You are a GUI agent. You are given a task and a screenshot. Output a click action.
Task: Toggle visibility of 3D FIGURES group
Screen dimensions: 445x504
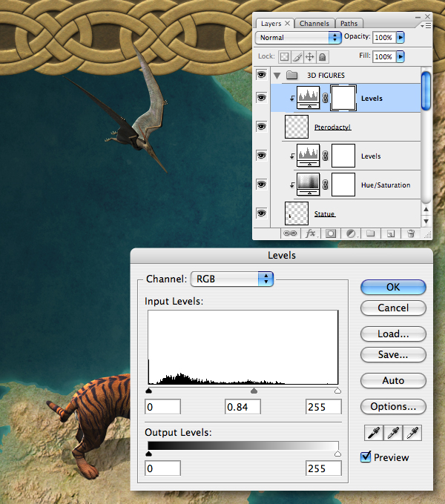261,75
